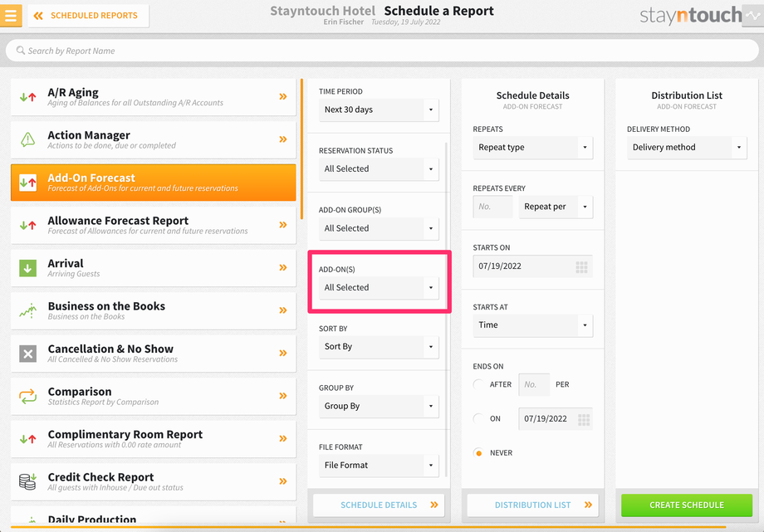Open the Delivery method dropdown

(x=687, y=148)
